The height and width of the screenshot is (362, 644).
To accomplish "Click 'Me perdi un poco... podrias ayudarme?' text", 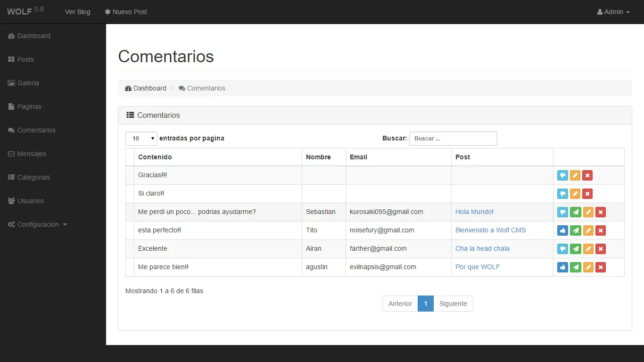I will point(197,212).
